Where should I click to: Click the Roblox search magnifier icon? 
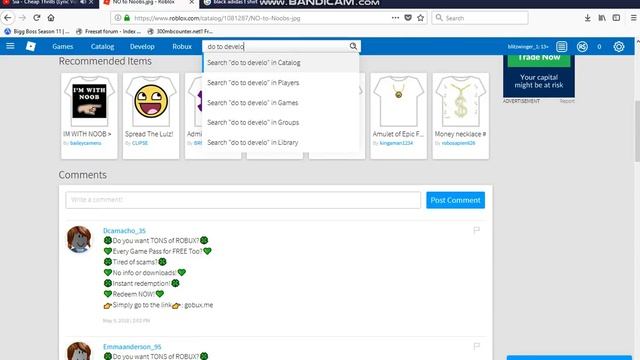point(353,47)
